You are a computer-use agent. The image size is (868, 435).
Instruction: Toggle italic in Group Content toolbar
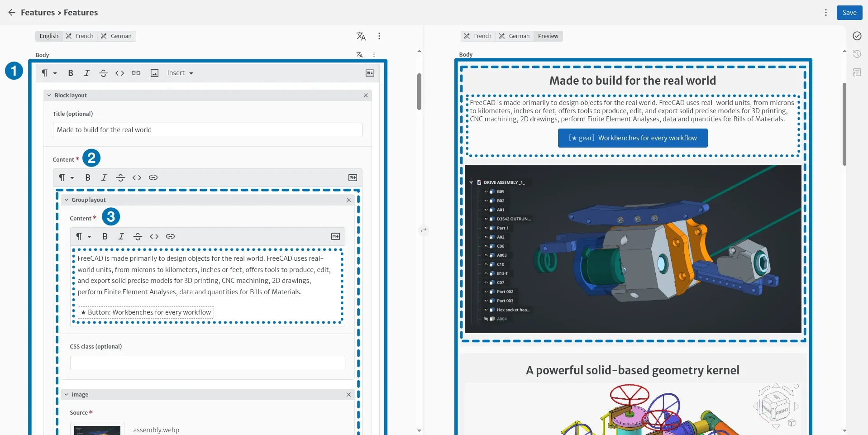pyautogui.click(x=121, y=236)
